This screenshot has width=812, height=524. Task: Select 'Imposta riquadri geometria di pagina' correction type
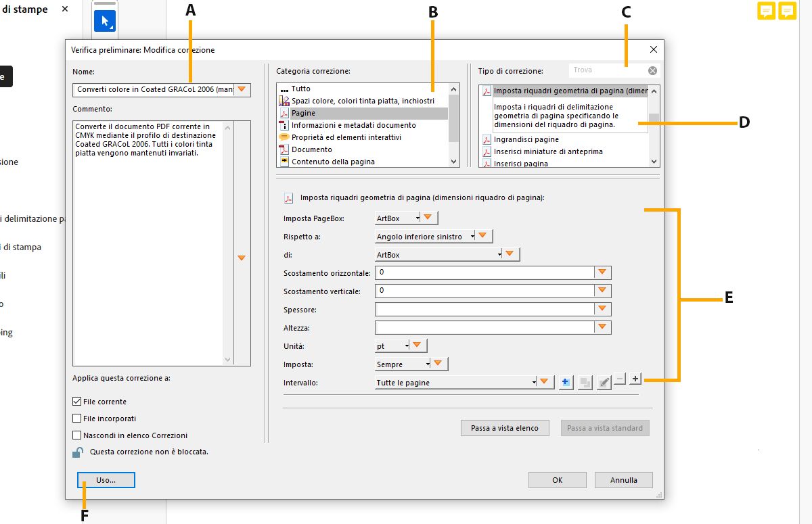(564, 91)
